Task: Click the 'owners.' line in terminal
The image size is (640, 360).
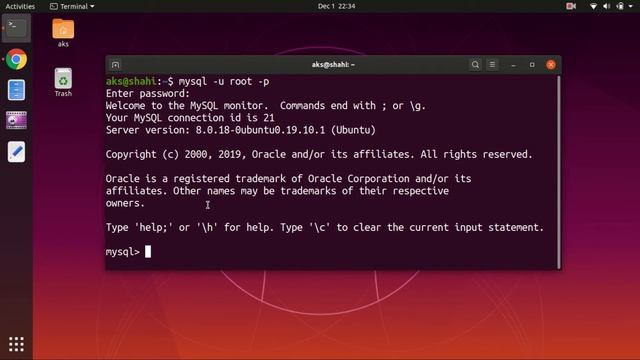Action: pos(125,203)
